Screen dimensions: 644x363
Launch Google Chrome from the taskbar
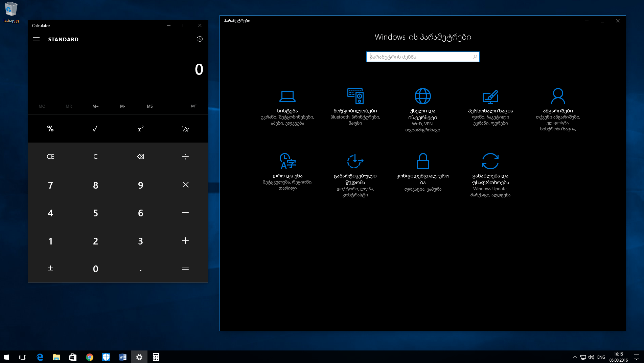click(89, 357)
